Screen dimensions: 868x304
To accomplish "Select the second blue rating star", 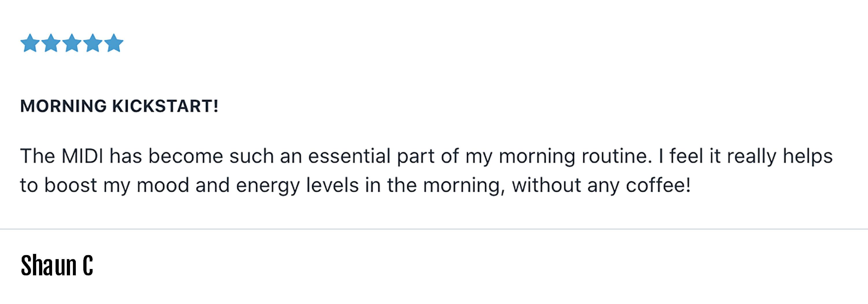I will coord(51,43).
